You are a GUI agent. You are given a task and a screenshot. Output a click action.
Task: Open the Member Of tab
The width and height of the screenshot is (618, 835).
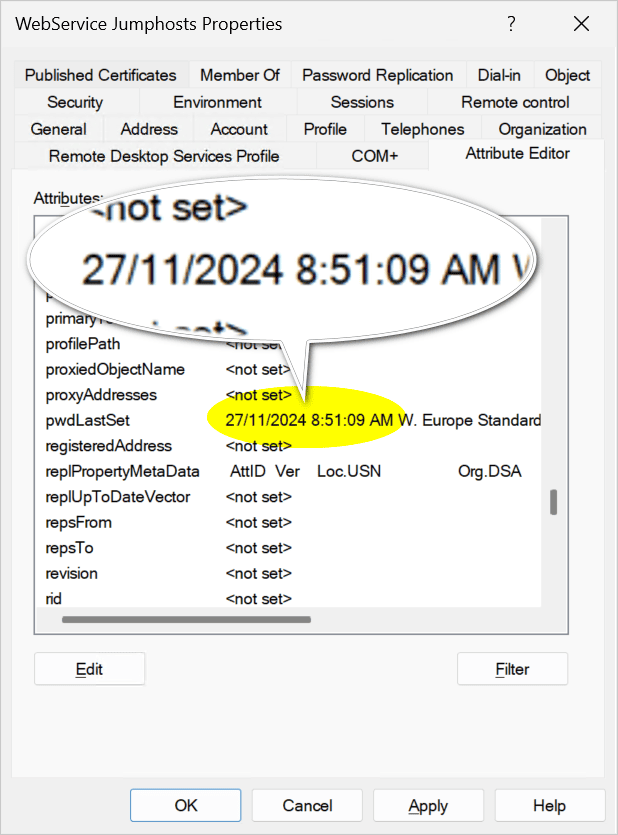(x=240, y=75)
